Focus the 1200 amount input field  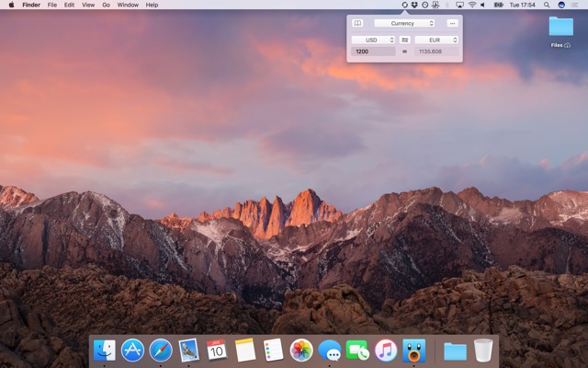pos(373,52)
